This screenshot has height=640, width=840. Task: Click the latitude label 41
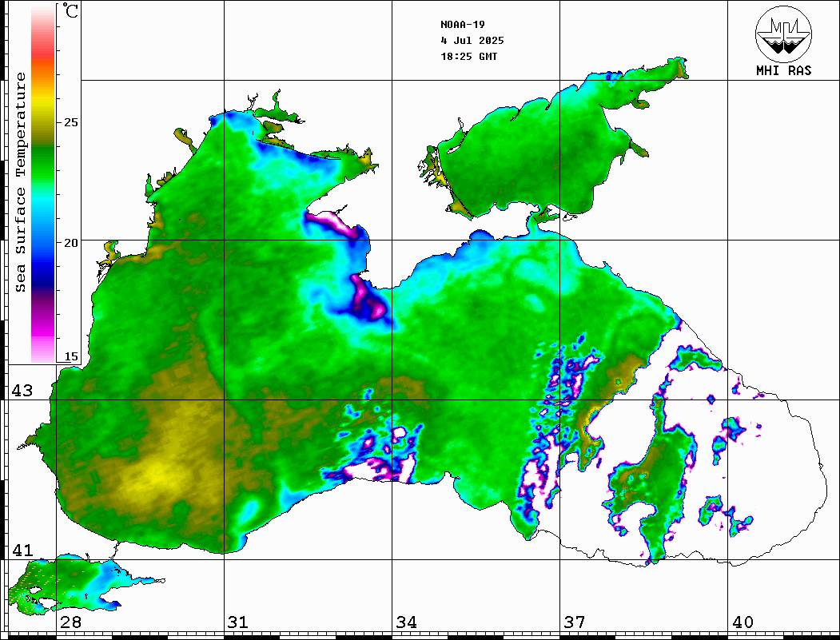(x=22, y=551)
